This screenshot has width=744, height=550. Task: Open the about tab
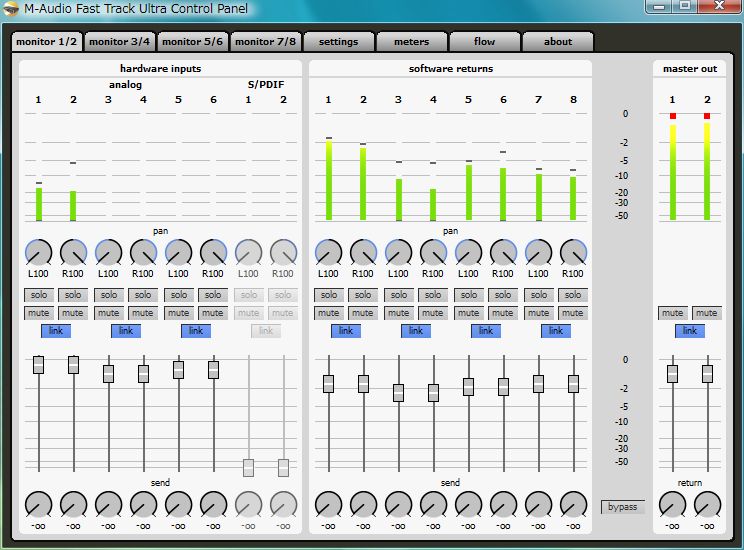pos(558,42)
